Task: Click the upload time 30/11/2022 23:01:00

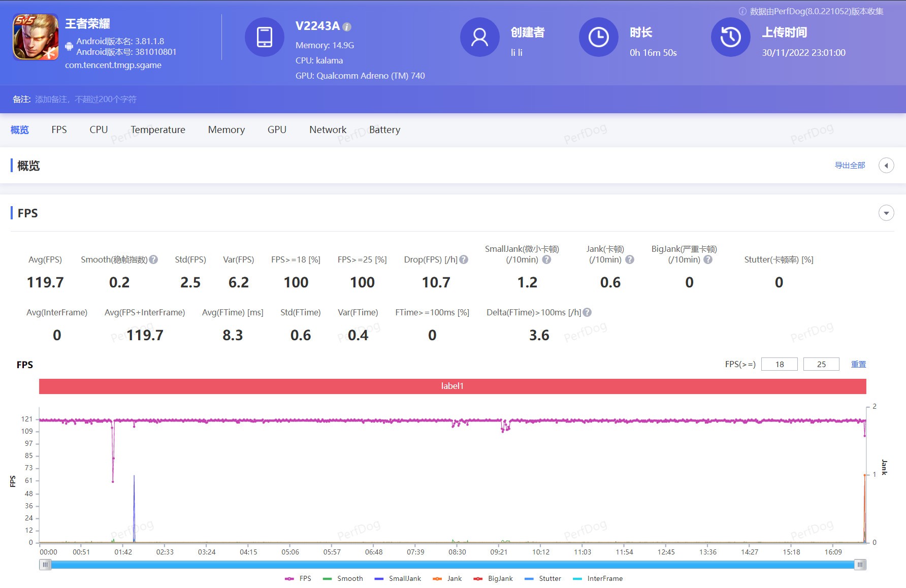Action: 803,53
